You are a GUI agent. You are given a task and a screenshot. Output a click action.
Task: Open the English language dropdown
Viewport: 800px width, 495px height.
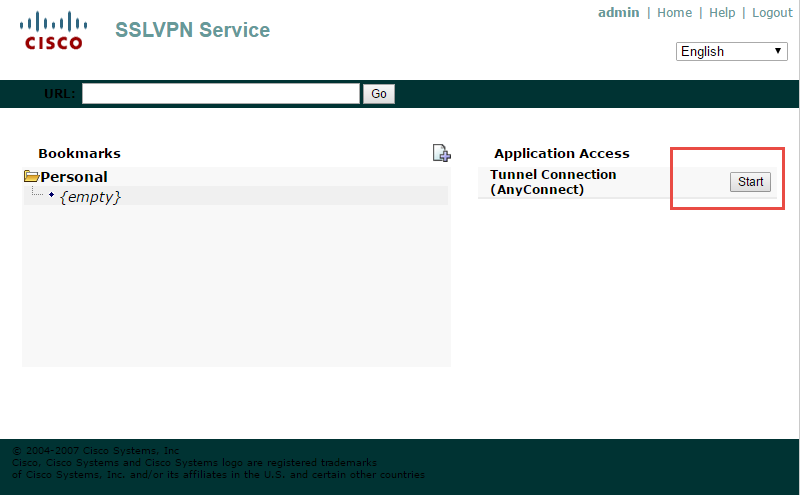point(732,52)
